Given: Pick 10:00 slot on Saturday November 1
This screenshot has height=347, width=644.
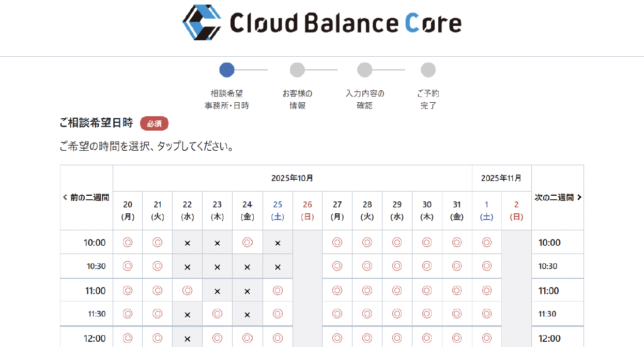Looking at the screenshot, I should (486, 242).
